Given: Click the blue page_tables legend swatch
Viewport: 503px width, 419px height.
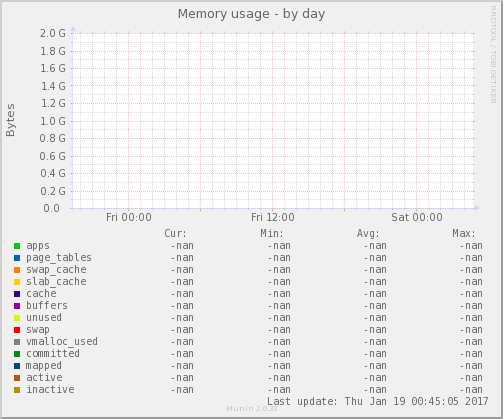Looking at the screenshot, I should point(17,258).
